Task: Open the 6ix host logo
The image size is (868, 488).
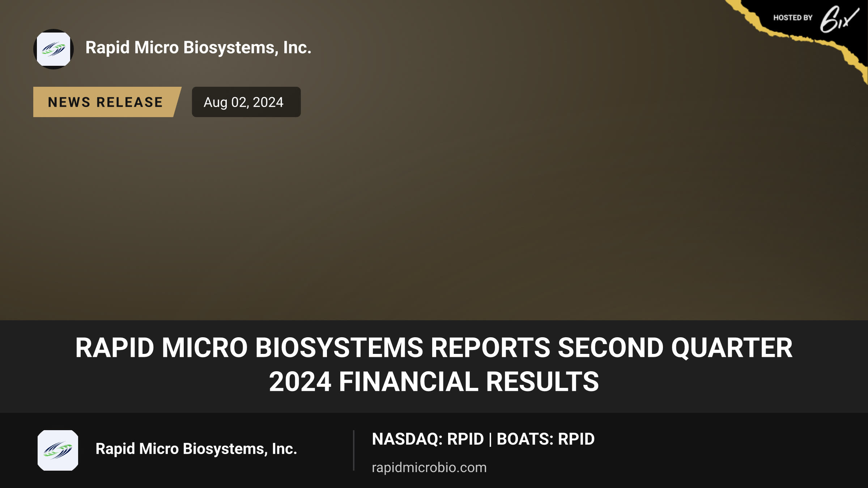Action: click(839, 20)
